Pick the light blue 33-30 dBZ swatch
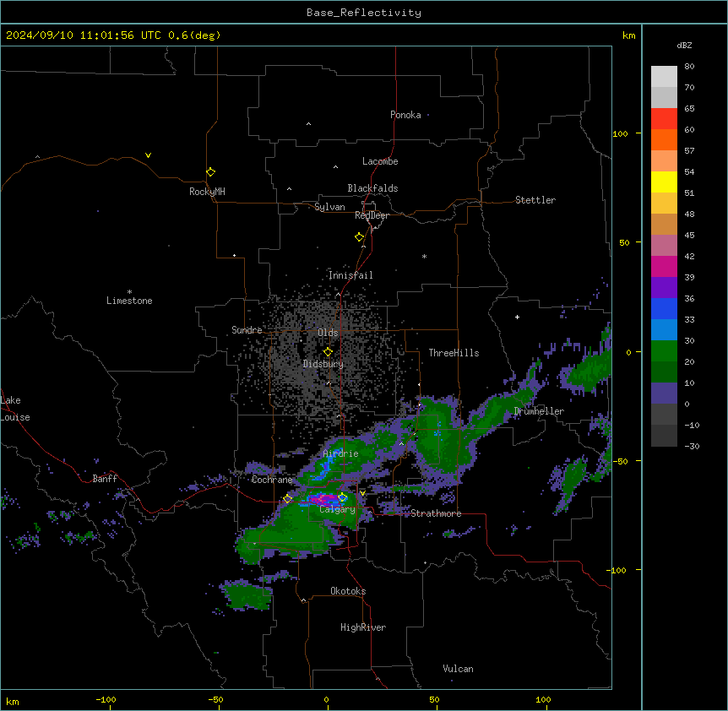728x711 pixels. click(x=664, y=330)
